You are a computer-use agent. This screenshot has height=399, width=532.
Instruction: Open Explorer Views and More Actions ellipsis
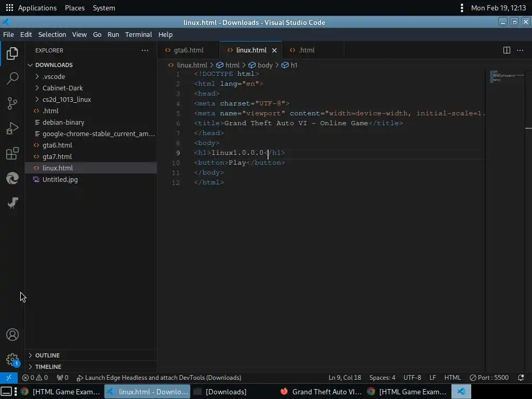pos(145,50)
